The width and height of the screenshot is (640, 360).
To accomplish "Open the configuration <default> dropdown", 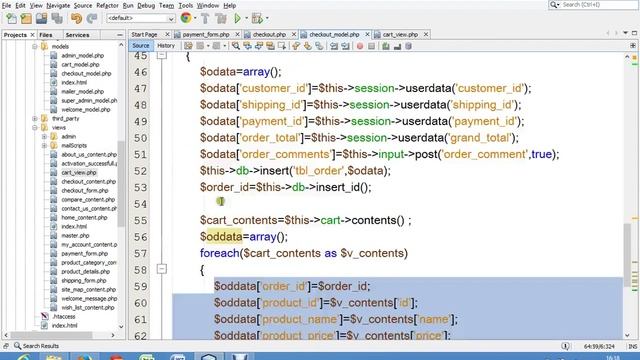I will coord(141,18).
